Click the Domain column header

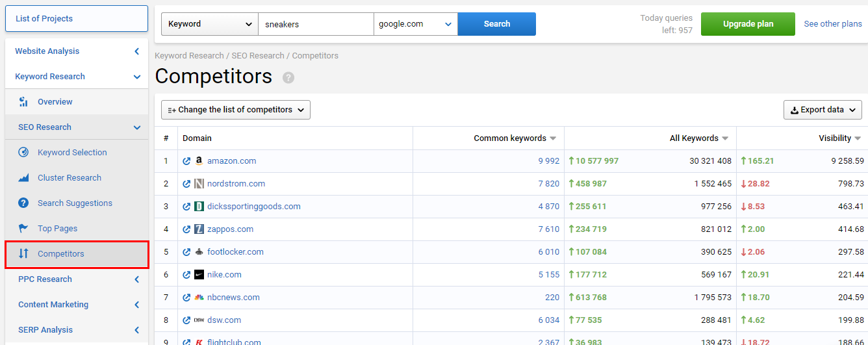197,138
